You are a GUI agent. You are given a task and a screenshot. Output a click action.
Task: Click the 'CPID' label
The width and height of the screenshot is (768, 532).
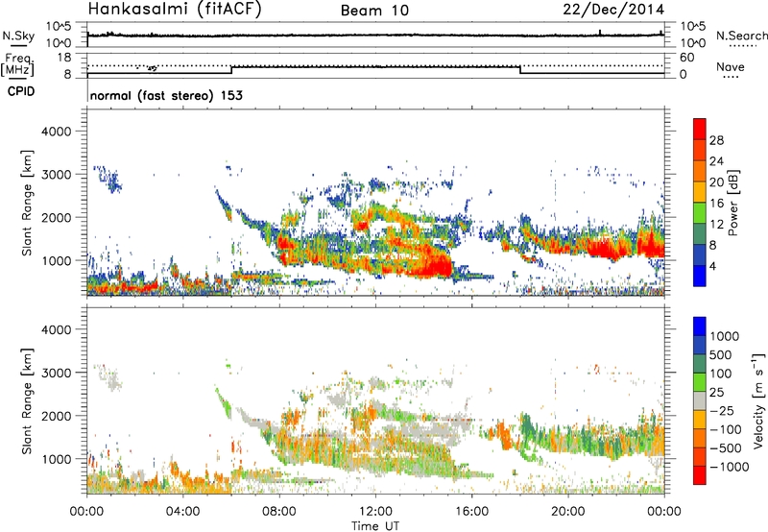click(21, 91)
